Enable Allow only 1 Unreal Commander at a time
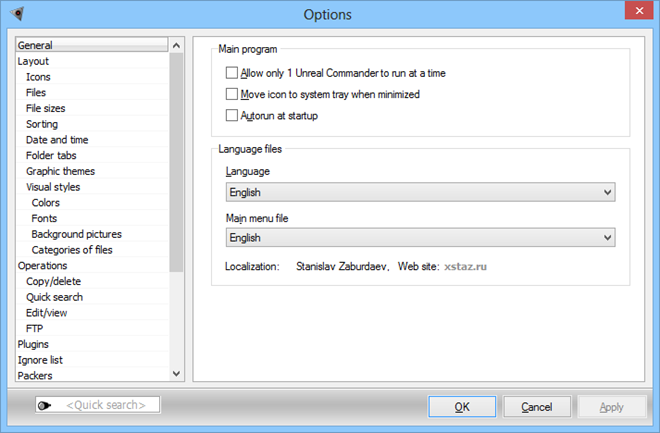The width and height of the screenshot is (660, 433). tap(232, 73)
